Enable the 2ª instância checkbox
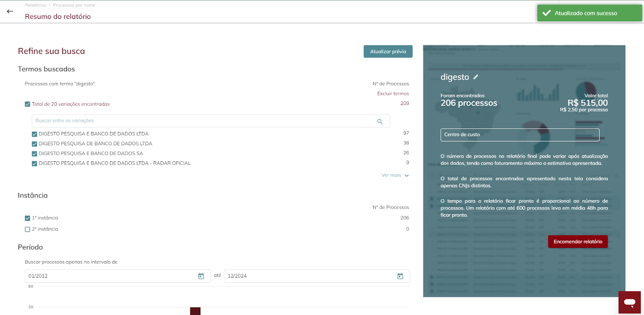Screen dimensions: 644x315 click(27, 229)
